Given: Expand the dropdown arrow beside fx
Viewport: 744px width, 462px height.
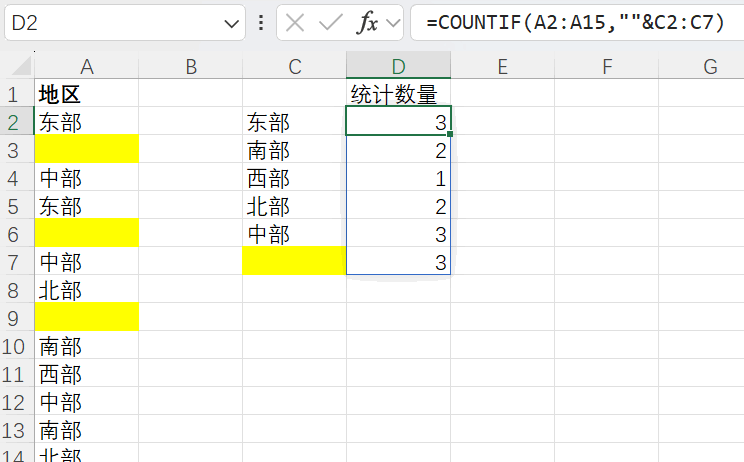Looking at the screenshot, I should coord(393,23).
